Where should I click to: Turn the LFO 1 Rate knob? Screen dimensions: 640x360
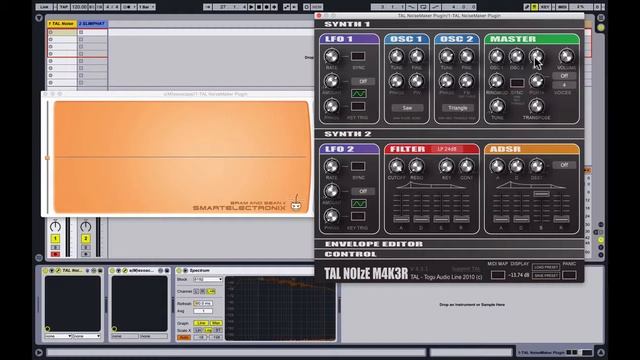(331, 56)
